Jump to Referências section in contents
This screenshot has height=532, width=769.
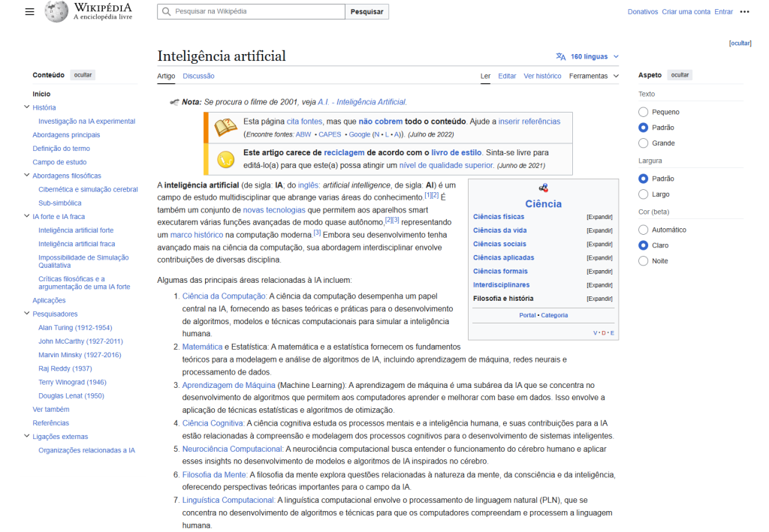[51, 423]
